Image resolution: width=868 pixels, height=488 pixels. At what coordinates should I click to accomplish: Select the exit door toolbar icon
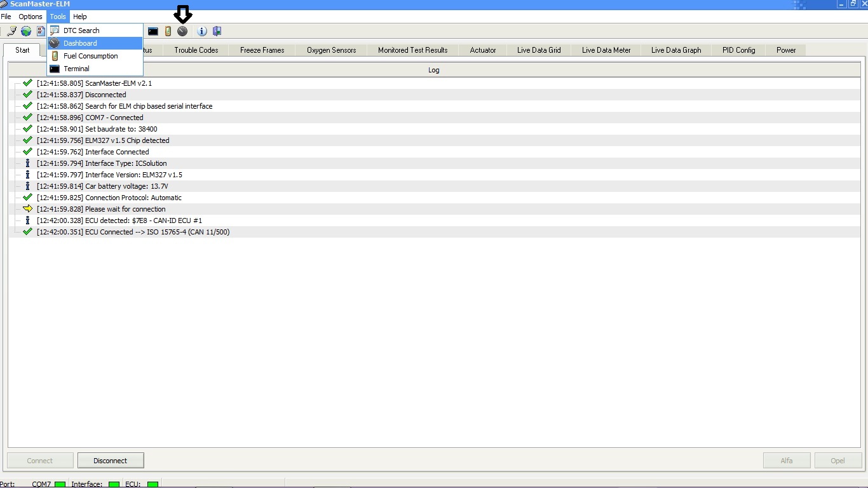(217, 30)
